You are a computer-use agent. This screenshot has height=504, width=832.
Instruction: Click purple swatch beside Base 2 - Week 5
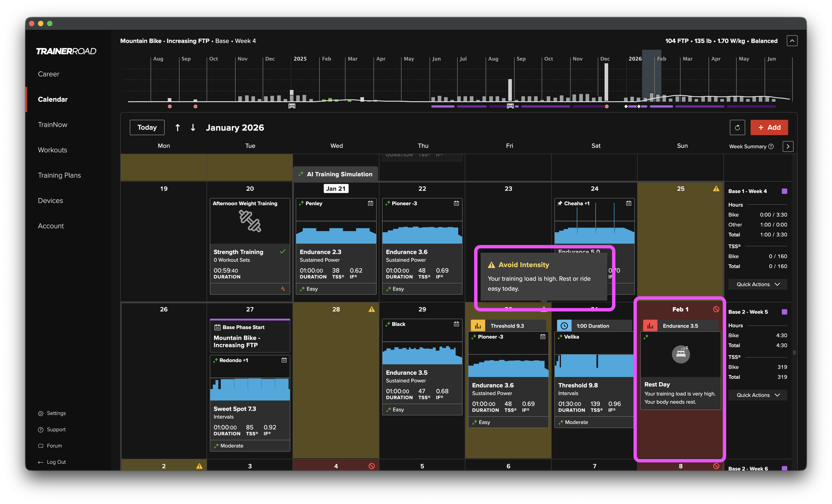coord(784,312)
